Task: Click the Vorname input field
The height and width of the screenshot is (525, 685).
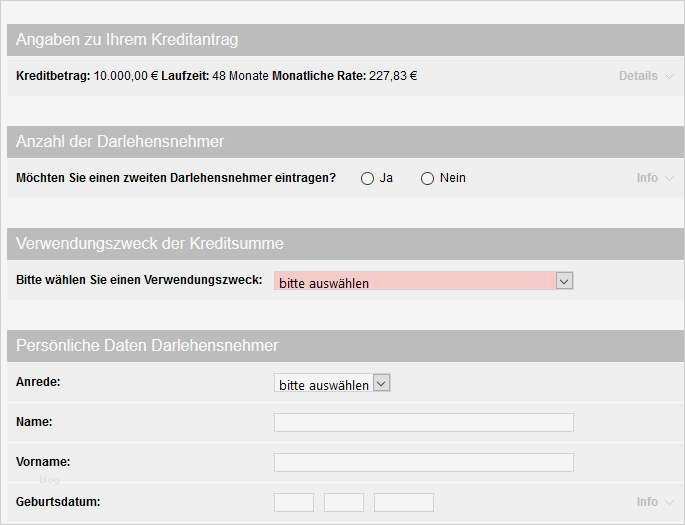Action: 423,462
